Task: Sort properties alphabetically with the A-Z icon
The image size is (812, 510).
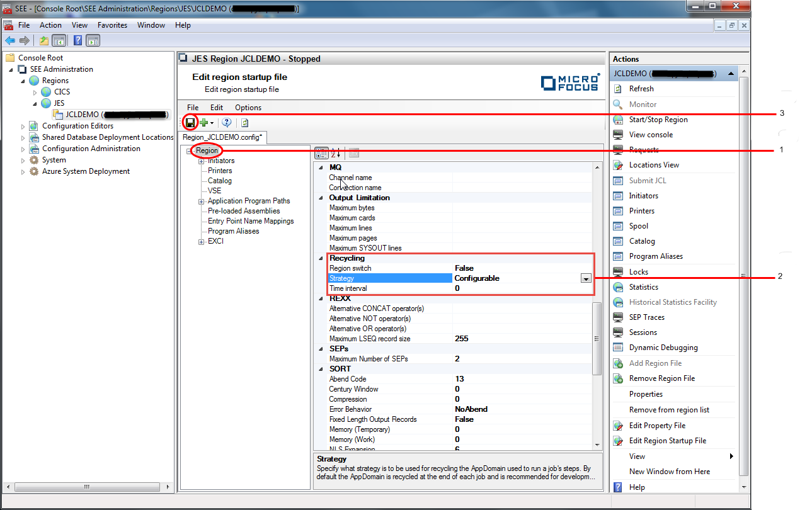Action: tap(336, 153)
